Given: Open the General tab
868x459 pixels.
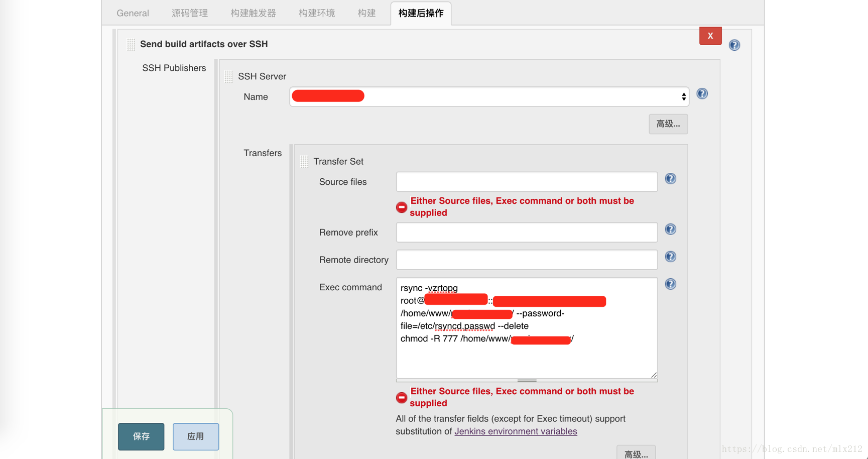Looking at the screenshot, I should (133, 13).
